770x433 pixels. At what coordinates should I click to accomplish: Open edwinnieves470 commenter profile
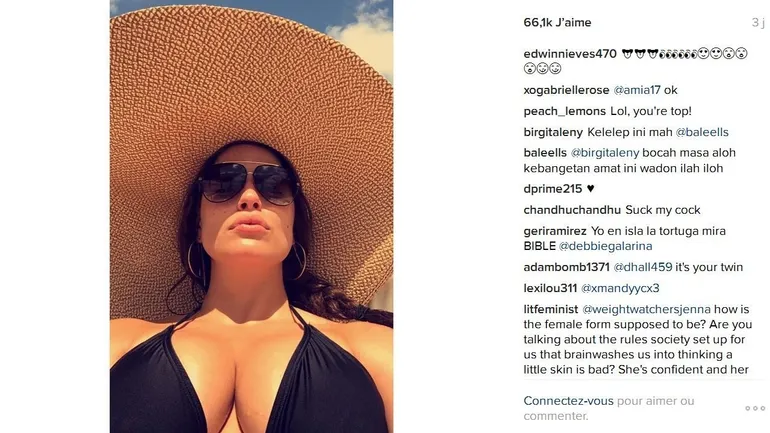(x=570, y=54)
